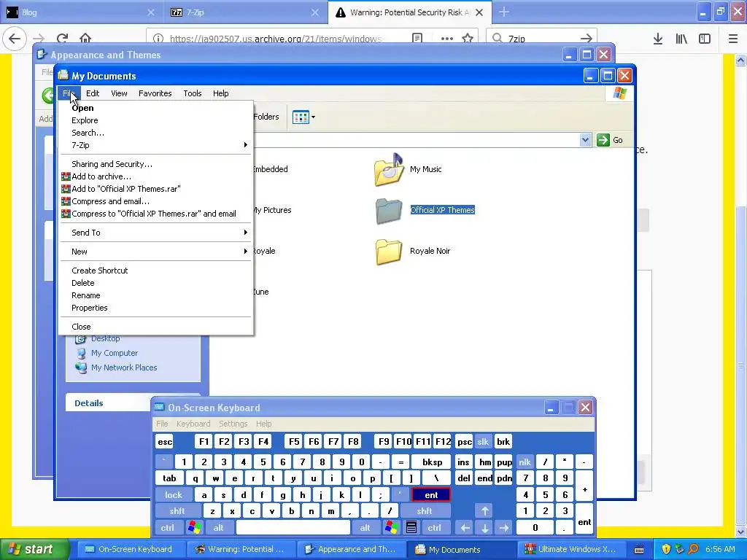Open the Firefox hamburger menu
Image resolution: width=747 pixels, height=560 pixels.
(733, 39)
